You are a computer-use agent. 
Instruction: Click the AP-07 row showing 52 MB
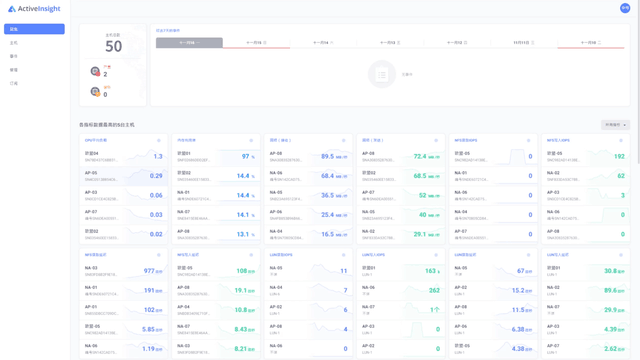(x=401, y=196)
